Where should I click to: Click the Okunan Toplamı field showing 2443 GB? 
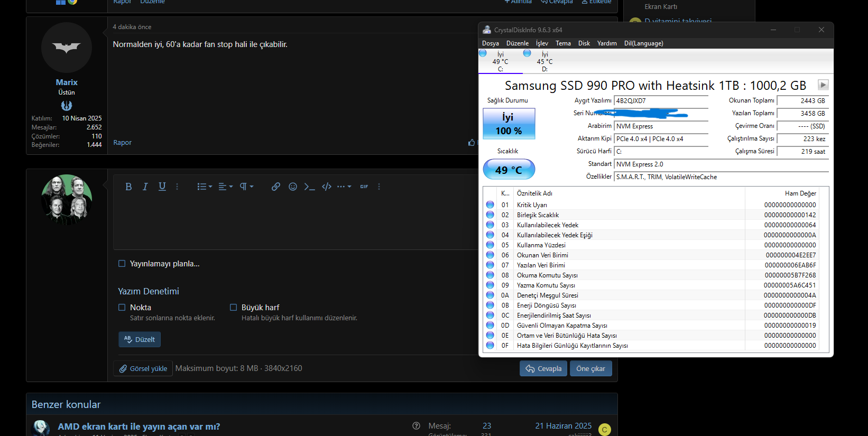point(804,101)
